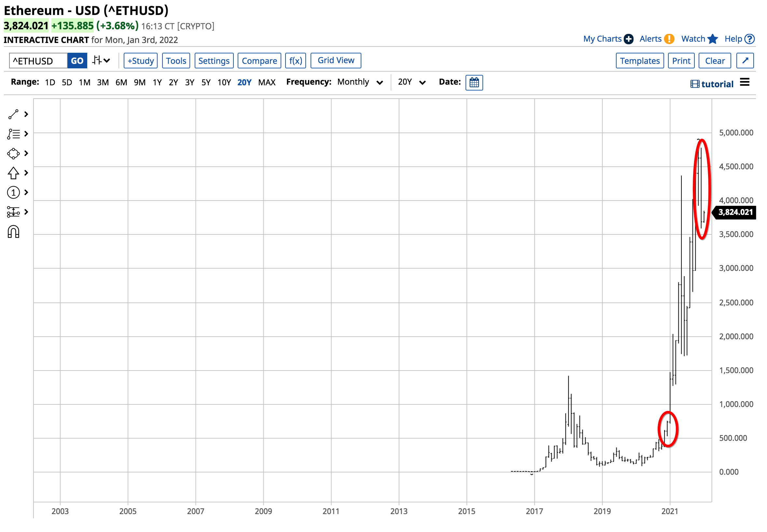Viewport: 767px width, 532px height.
Task: Click the Watch star icon
Action: pos(713,39)
